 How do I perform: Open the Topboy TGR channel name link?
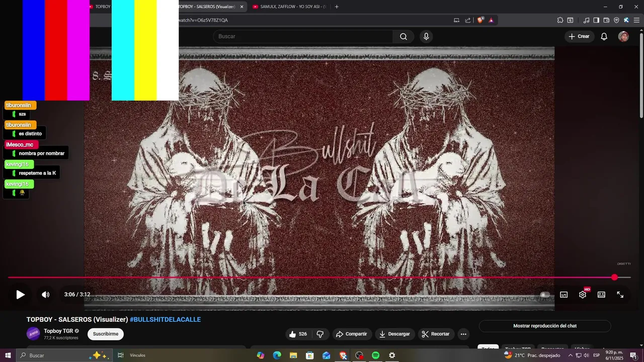point(58,331)
